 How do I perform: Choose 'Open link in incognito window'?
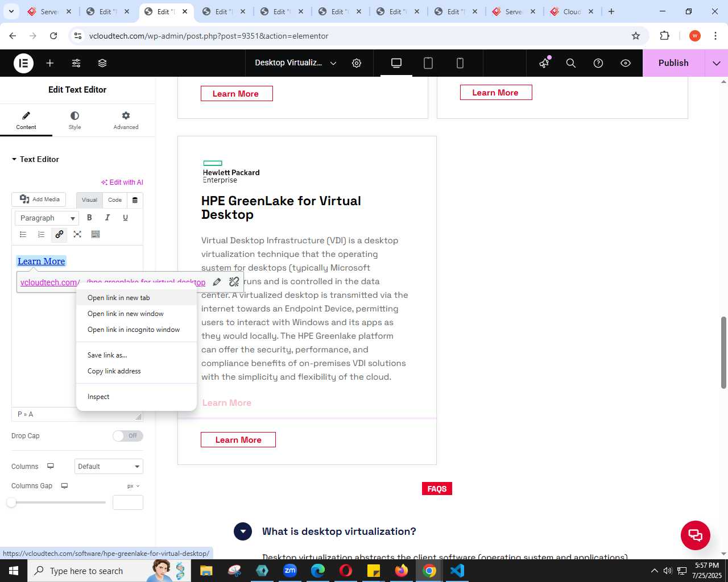click(136, 330)
